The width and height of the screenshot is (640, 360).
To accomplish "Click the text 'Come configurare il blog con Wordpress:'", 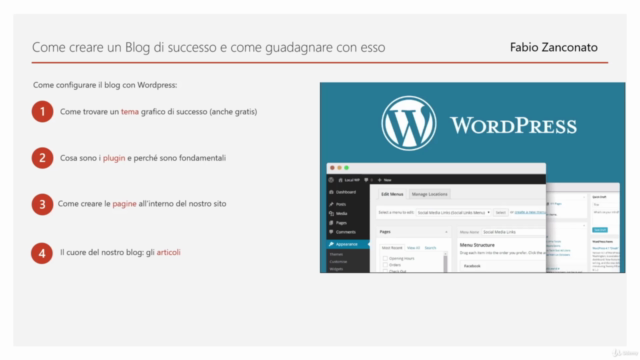I will 105,85.
